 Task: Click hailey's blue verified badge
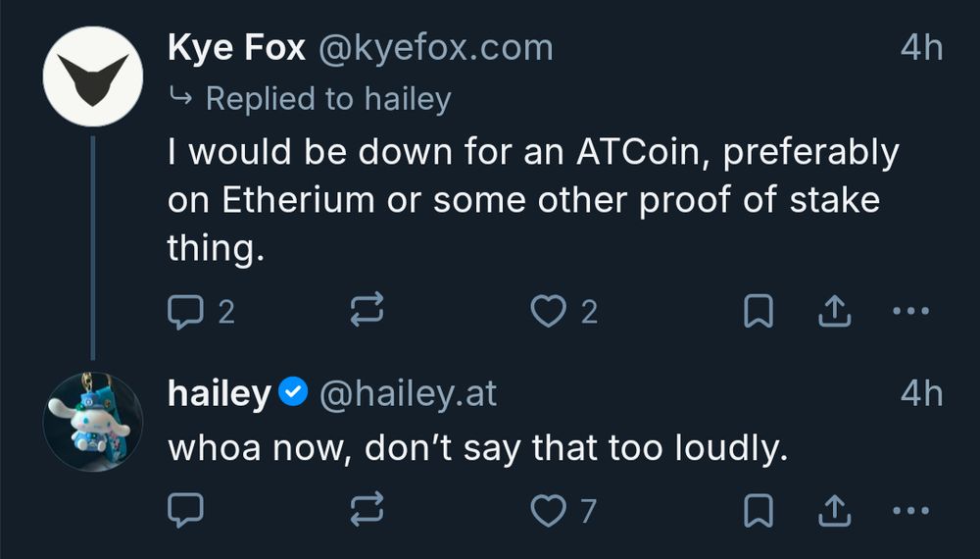point(294,394)
